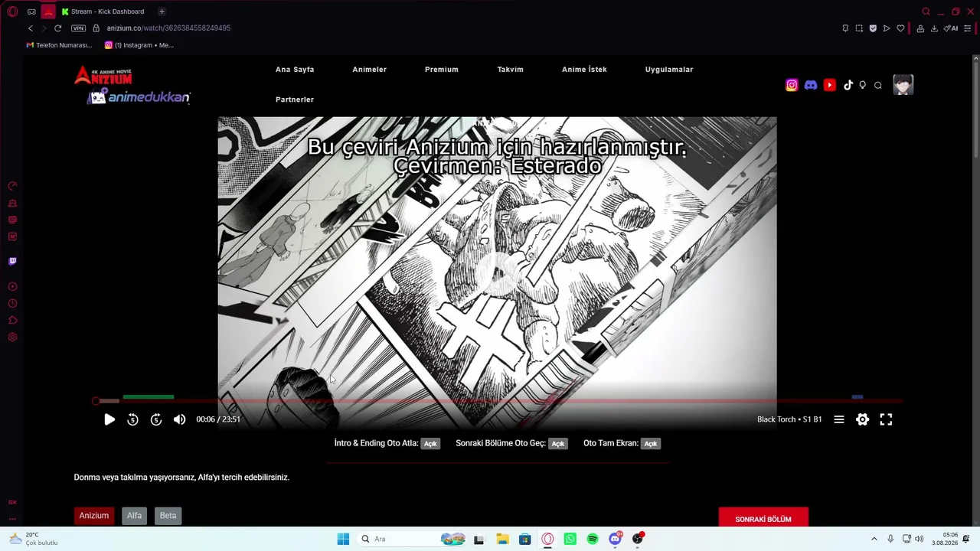Open the episode list icon in player
Image resolution: width=980 pixels, height=551 pixels.
(839, 419)
